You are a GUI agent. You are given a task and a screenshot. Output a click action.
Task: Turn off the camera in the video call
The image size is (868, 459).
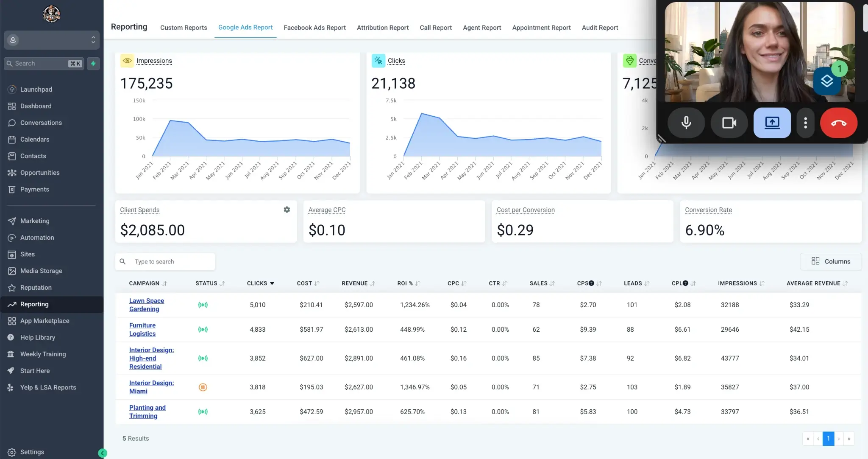[x=729, y=123]
